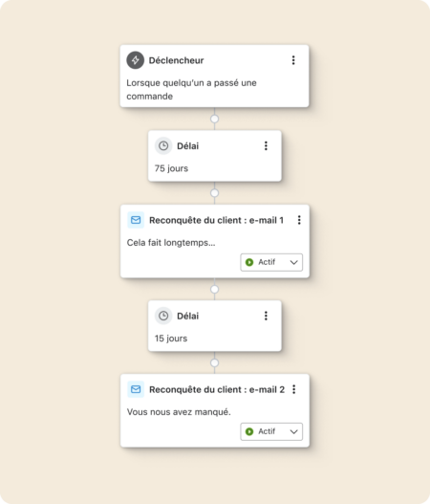Click connector node between 75 jours and e-mail 1
Image resolution: width=430 pixels, height=504 pixels.
click(214, 193)
